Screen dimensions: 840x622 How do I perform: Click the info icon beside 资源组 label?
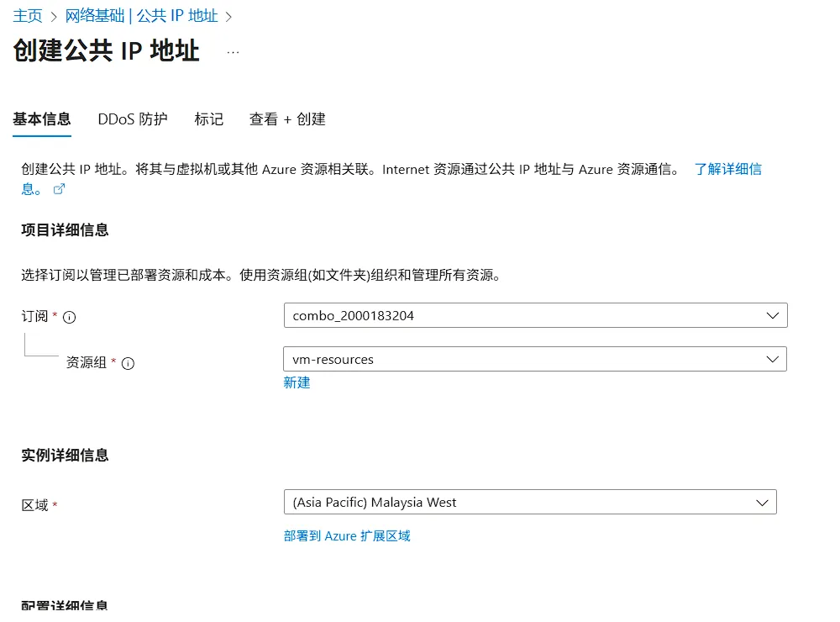[127, 363]
